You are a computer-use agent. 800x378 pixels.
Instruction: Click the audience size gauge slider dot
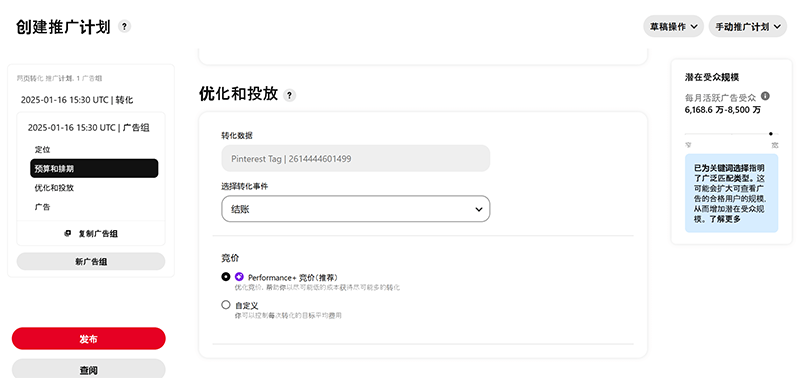pyautogui.click(x=770, y=134)
